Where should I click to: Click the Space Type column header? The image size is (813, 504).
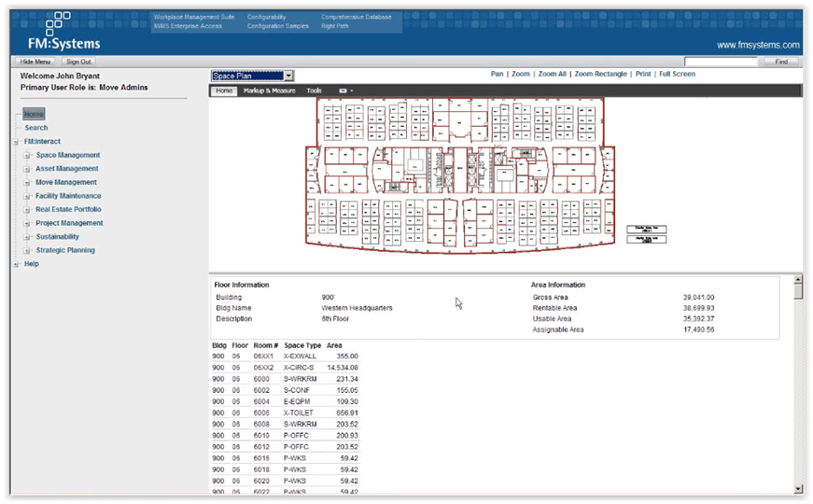coord(302,345)
